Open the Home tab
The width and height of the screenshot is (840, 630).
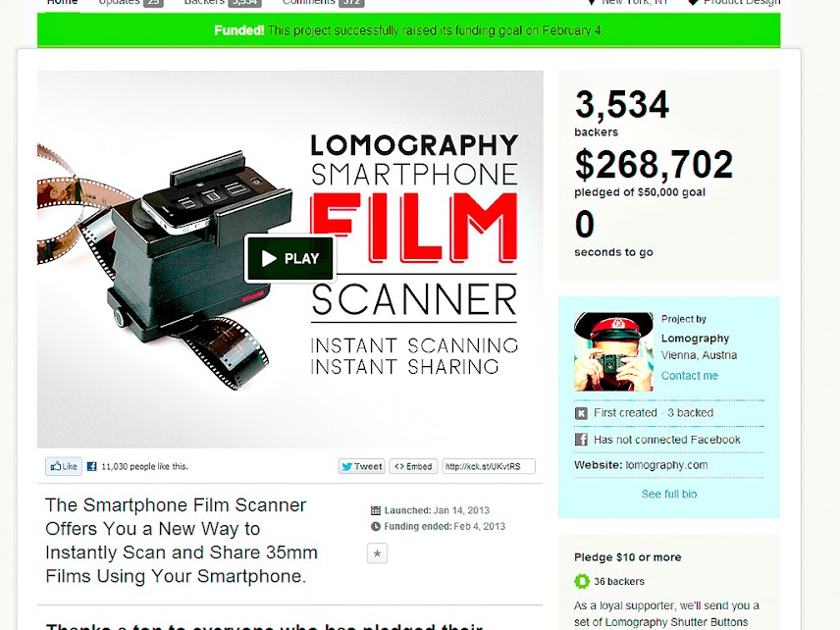point(62,2)
